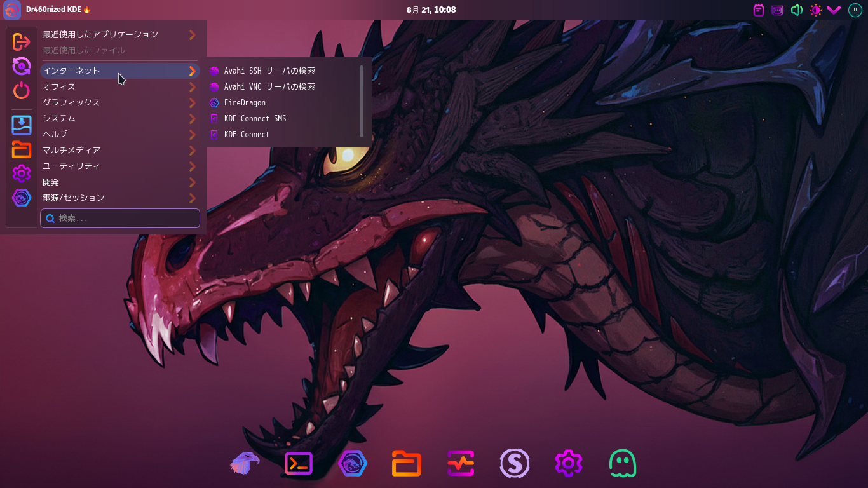Open the volume speaker tray icon
This screenshot has width=868, height=488.
pyautogui.click(x=796, y=10)
